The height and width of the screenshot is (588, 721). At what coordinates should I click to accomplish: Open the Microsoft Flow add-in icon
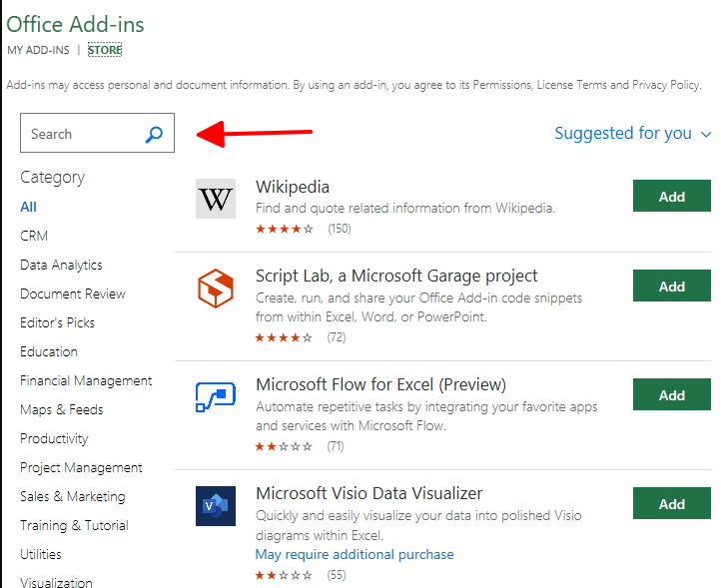[x=216, y=396]
